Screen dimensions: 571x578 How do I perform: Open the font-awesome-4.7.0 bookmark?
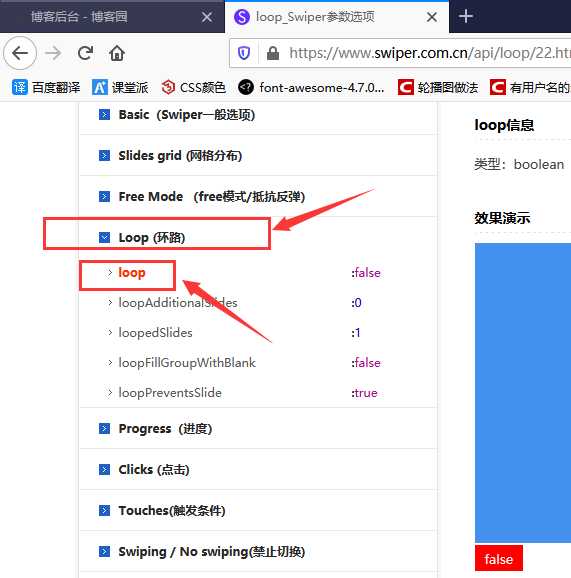click(x=311, y=88)
